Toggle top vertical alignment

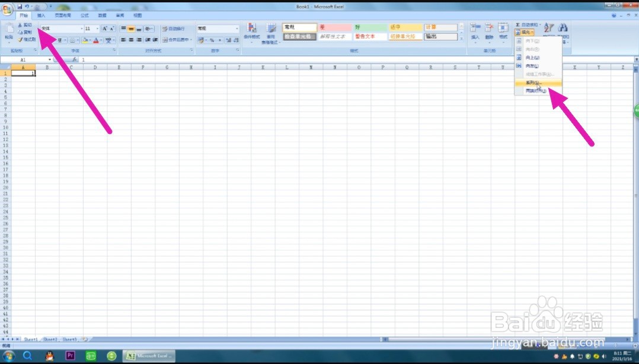coord(123,29)
